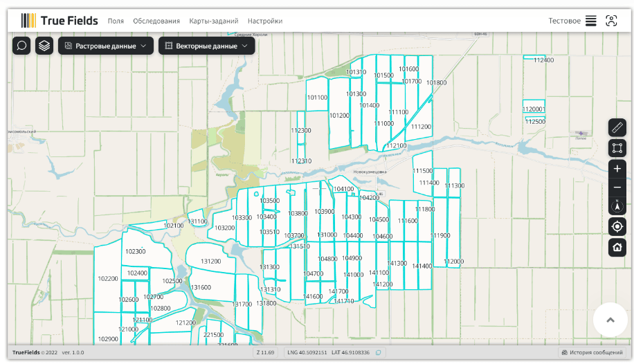
Task: Expand the Векторные данные dropdown
Action: (207, 46)
